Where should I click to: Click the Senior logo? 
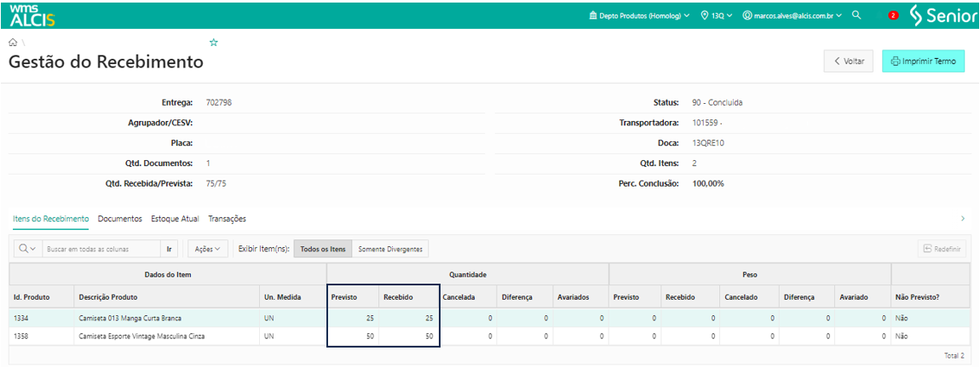943,15
